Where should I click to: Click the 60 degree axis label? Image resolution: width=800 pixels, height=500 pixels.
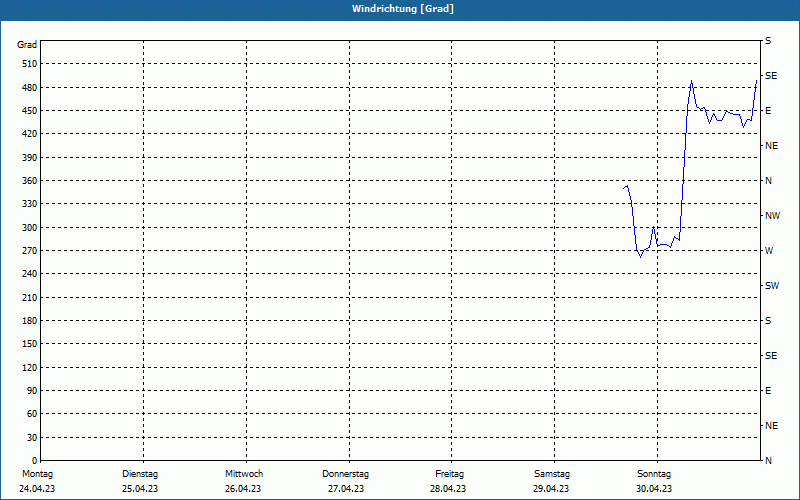click(32, 414)
